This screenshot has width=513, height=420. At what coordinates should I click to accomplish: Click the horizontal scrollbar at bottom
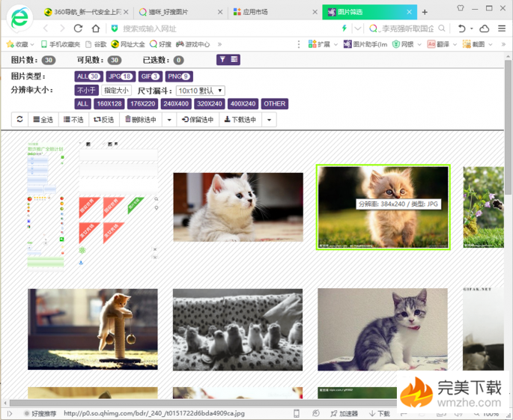tap(203, 403)
